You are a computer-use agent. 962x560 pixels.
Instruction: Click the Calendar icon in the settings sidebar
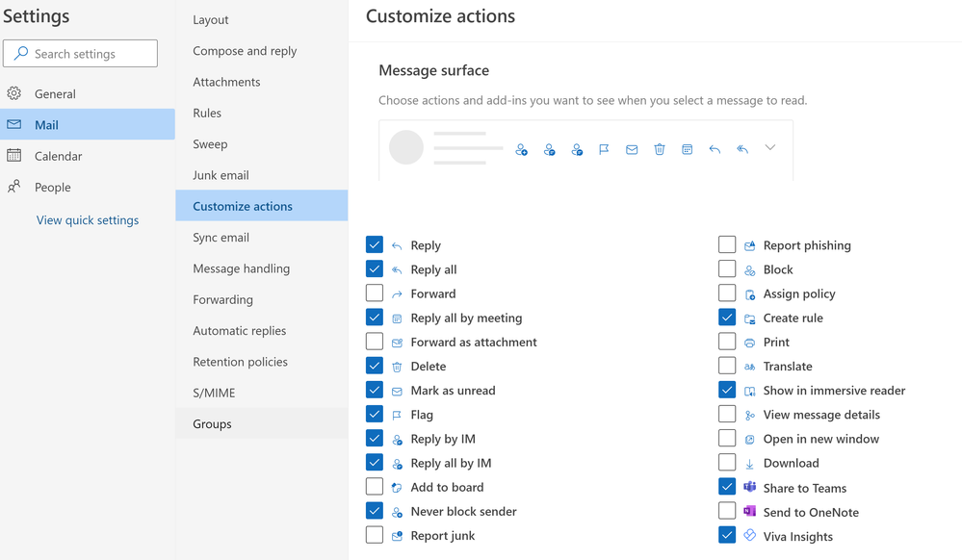tap(14, 156)
